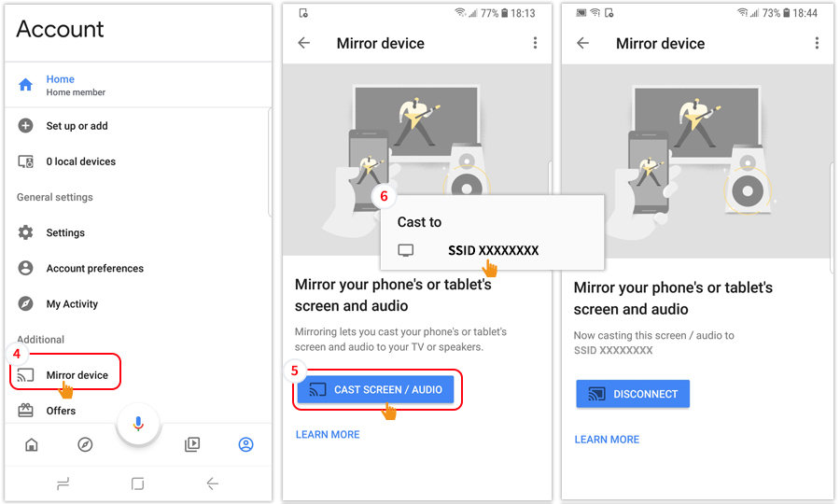This screenshot has width=840, height=504.
Task: Tap the microphone voice button
Action: click(138, 424)
